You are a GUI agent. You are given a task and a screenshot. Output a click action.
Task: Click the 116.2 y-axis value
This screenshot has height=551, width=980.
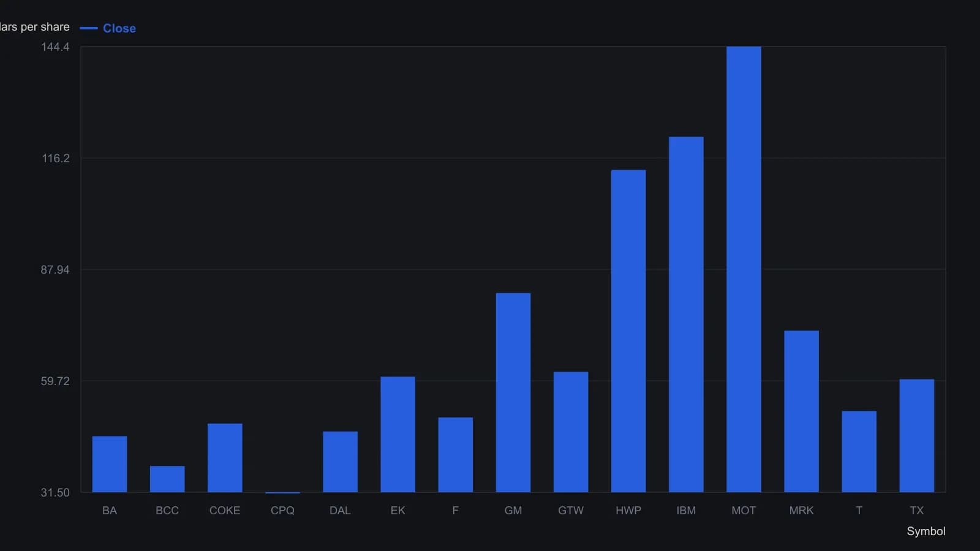[56, 159]
